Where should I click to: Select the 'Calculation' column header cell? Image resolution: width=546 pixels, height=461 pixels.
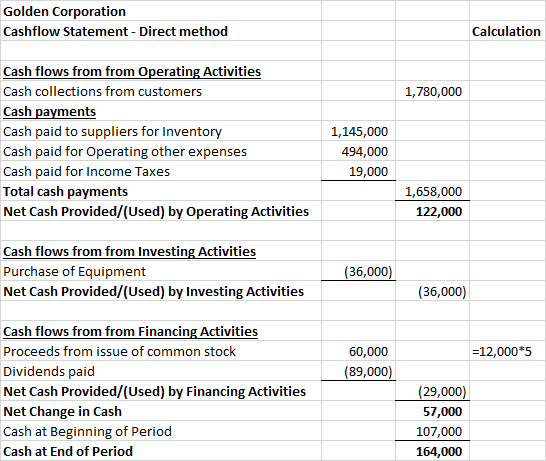click(x=506, y=31)
